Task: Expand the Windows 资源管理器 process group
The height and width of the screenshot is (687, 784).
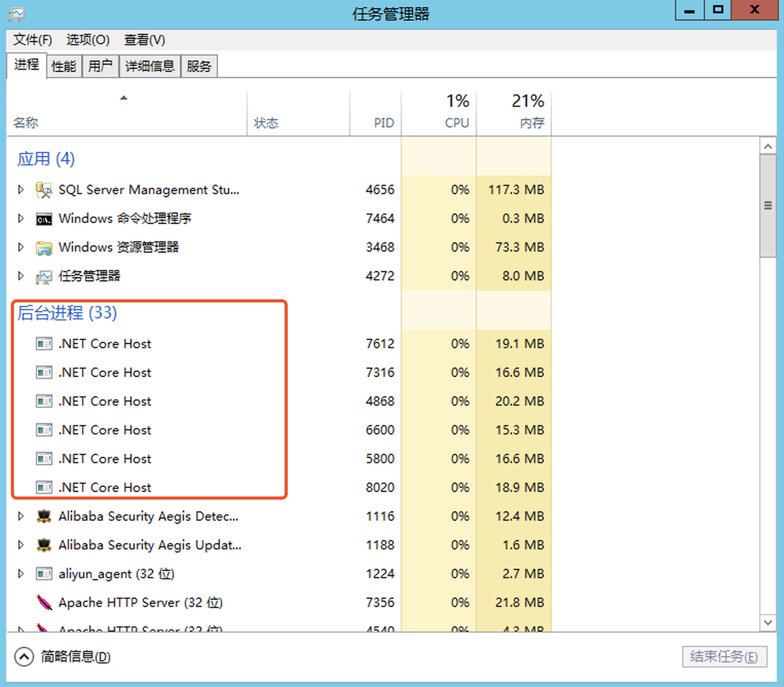Action: [21, 247]
